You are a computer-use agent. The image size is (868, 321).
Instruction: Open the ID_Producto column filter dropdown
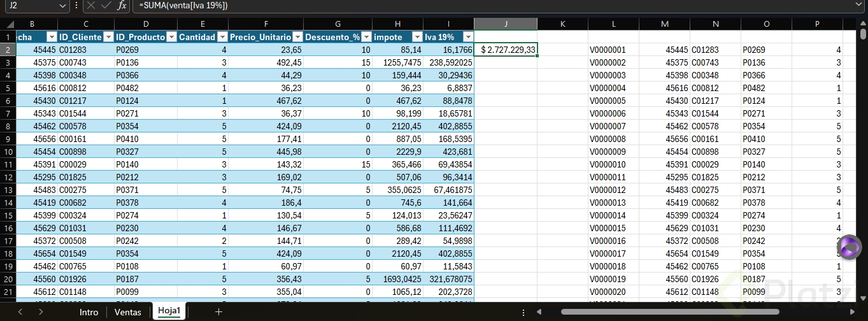[171, 37]
